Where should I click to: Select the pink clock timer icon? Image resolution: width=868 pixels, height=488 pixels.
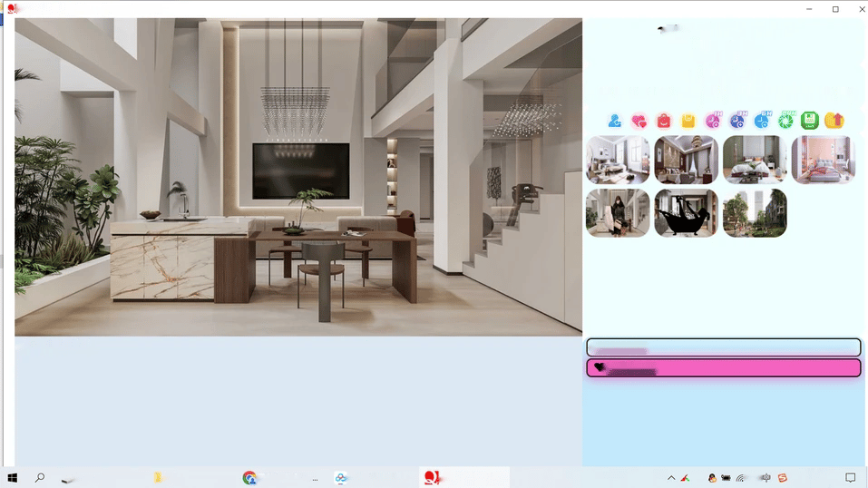[x=713, y=121]
